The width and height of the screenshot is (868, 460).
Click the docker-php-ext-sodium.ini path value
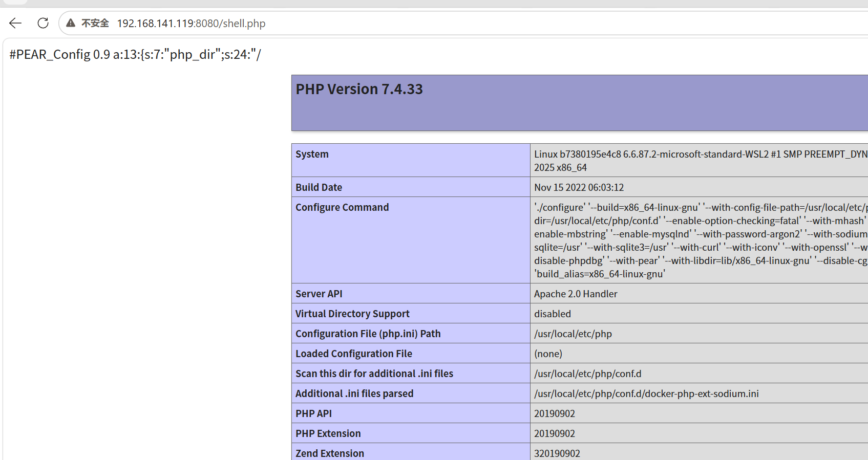646,393
